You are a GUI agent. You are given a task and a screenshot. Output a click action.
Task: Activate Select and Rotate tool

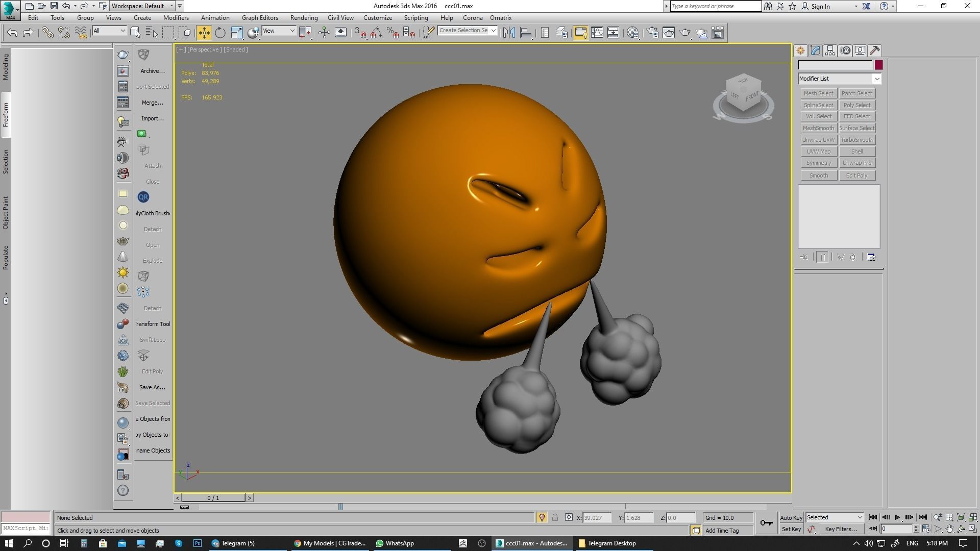click(x=220, y=33)
